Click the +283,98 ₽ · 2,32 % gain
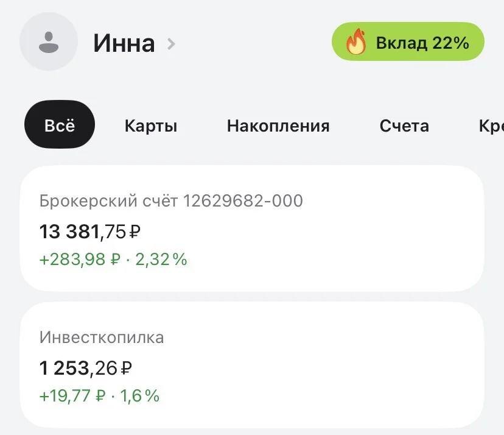 pos(113,259)
